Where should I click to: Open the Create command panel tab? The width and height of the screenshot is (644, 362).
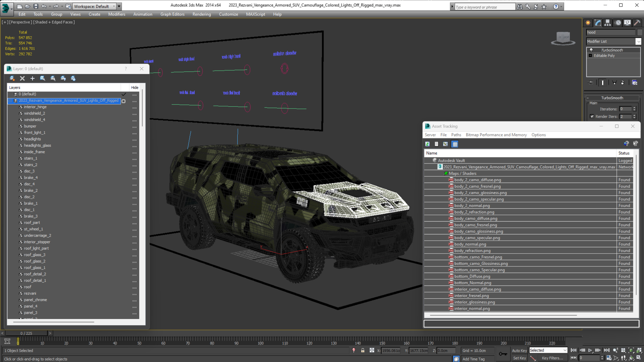tap(588, 23)
